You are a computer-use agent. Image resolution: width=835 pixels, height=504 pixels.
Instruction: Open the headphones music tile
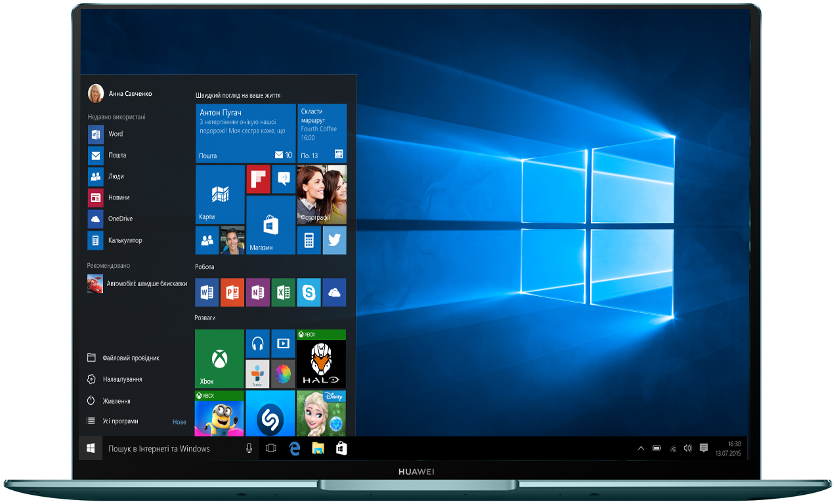[257, 343]
